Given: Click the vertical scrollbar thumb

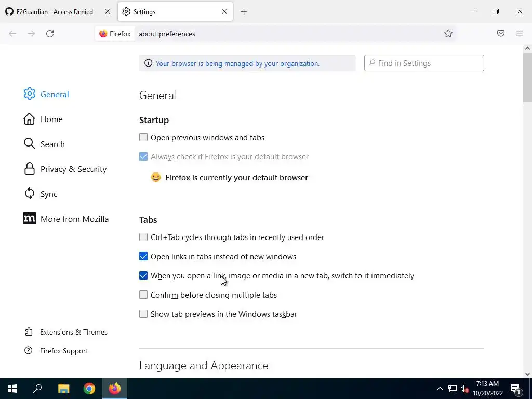Looking at the screenshot, I should click(x=527, y=77).
